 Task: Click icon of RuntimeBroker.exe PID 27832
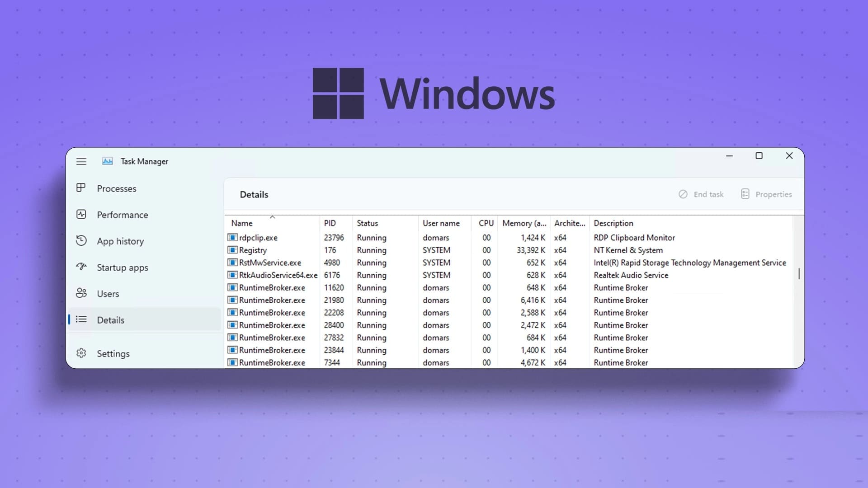[232, 337]
